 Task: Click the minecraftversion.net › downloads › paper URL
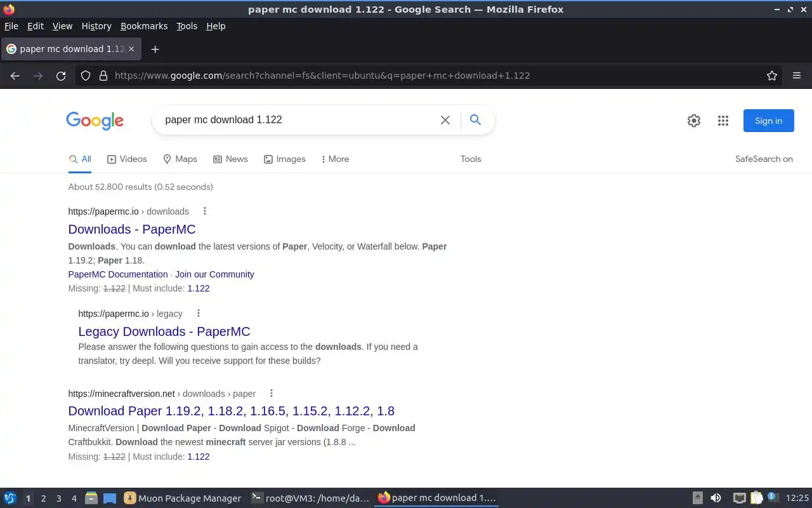pos(162,394)
